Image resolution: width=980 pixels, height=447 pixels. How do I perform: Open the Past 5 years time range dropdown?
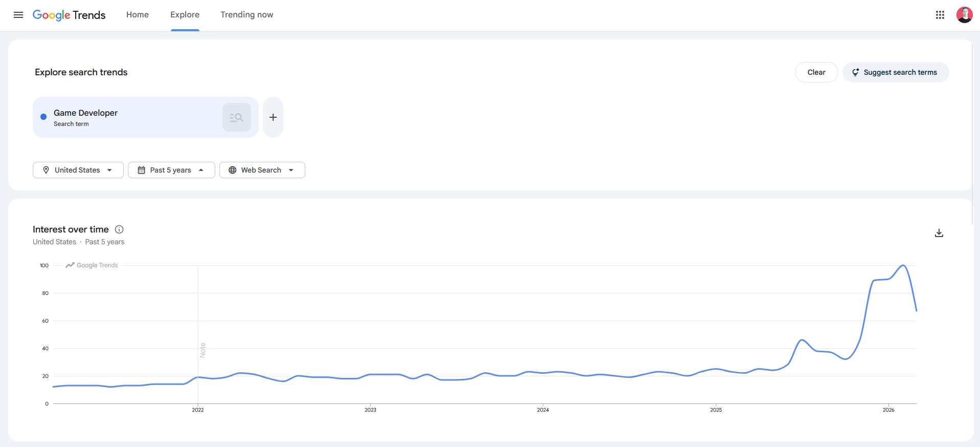(171, 170)
